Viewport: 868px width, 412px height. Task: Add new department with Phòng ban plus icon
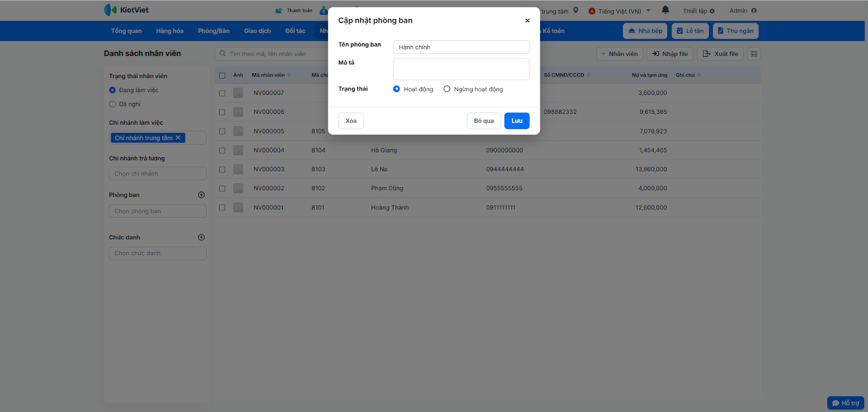pos(201,195)
